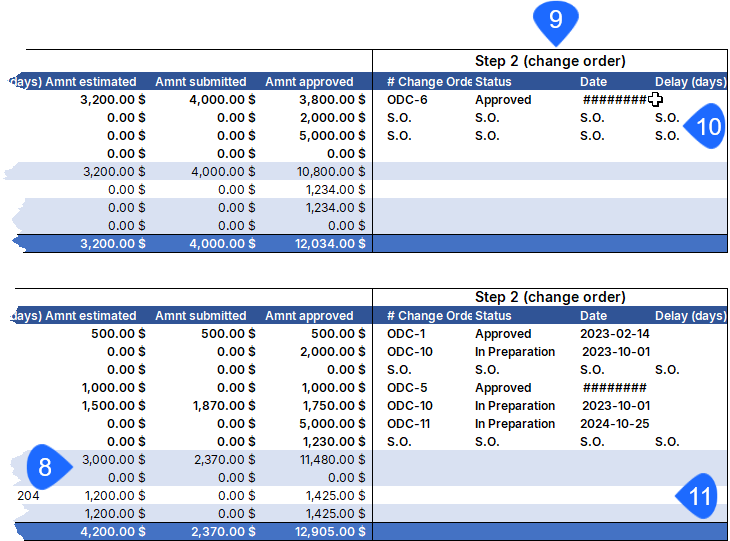
Task: Click the Amnt approved header in the top table
Action: [x=309, y=82]
